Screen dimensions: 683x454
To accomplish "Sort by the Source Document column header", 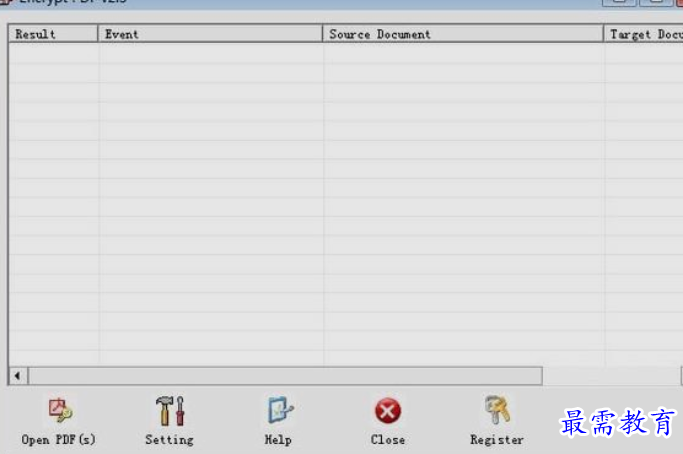I will pos(463,34).
